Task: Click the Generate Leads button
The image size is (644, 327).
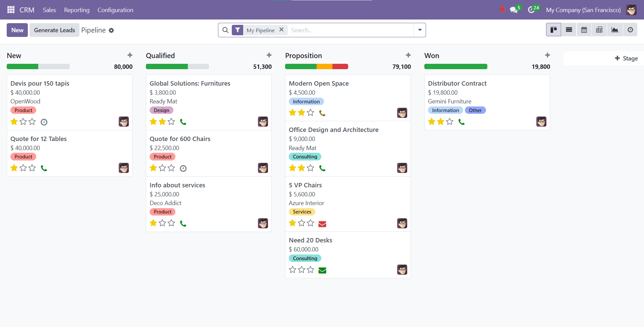Action: [54, 30]
